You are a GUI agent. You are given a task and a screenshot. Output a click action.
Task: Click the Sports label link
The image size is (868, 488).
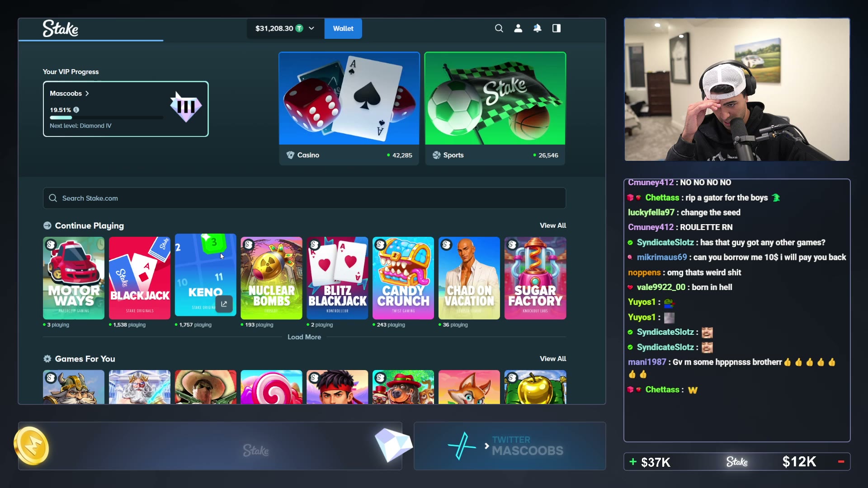point(453,155)
